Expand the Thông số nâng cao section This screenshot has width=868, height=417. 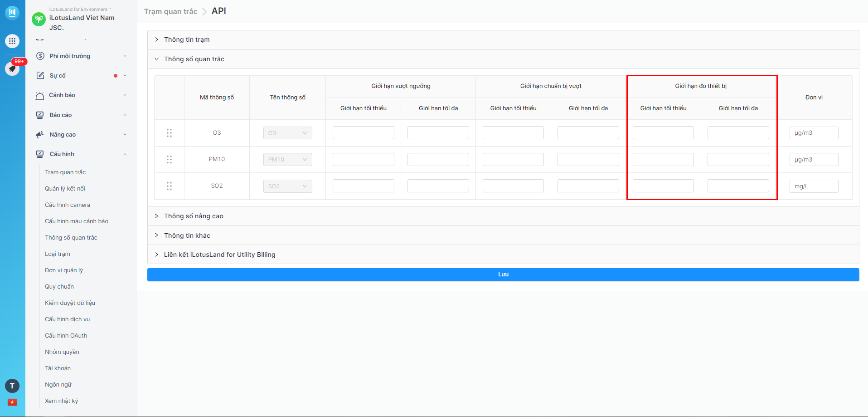tap(503, 216)
